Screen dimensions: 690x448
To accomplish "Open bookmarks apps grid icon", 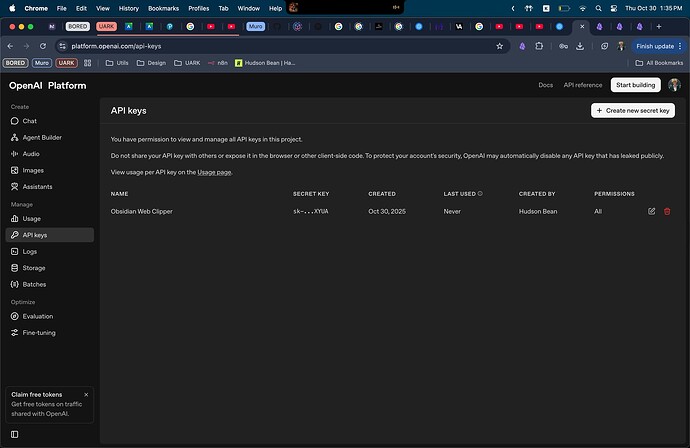I will coord(88,63).
